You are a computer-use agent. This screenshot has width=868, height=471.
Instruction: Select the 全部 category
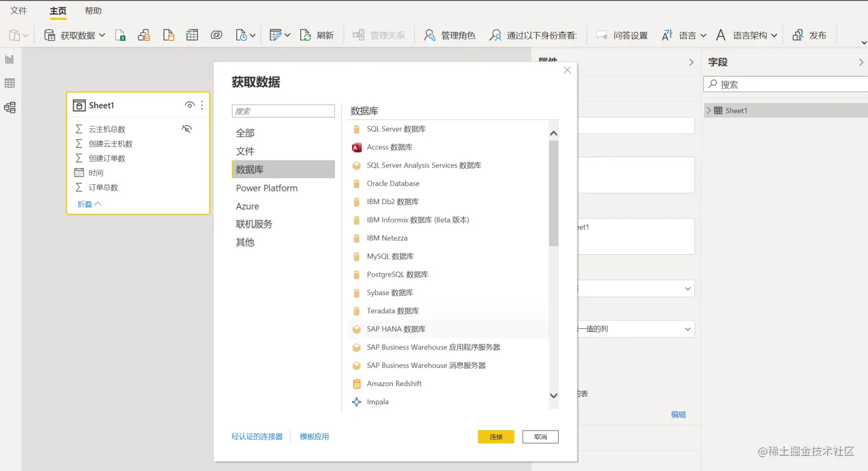[x=283, y=133]
